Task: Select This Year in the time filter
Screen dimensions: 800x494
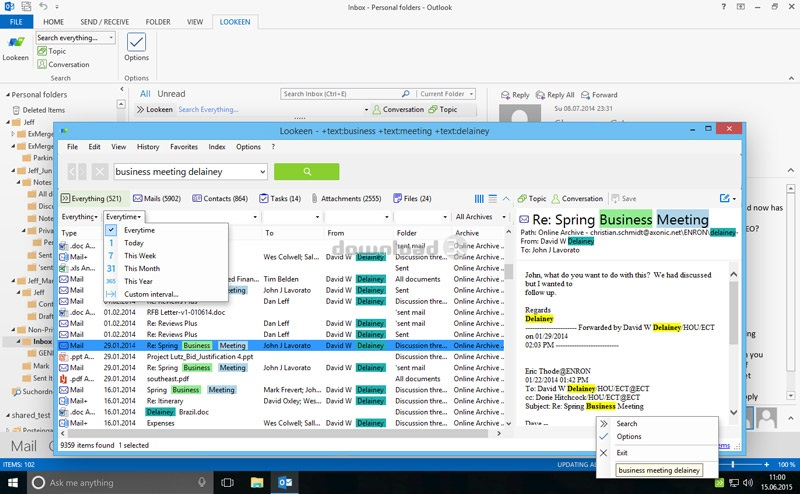Action: (x=138, y=281)
